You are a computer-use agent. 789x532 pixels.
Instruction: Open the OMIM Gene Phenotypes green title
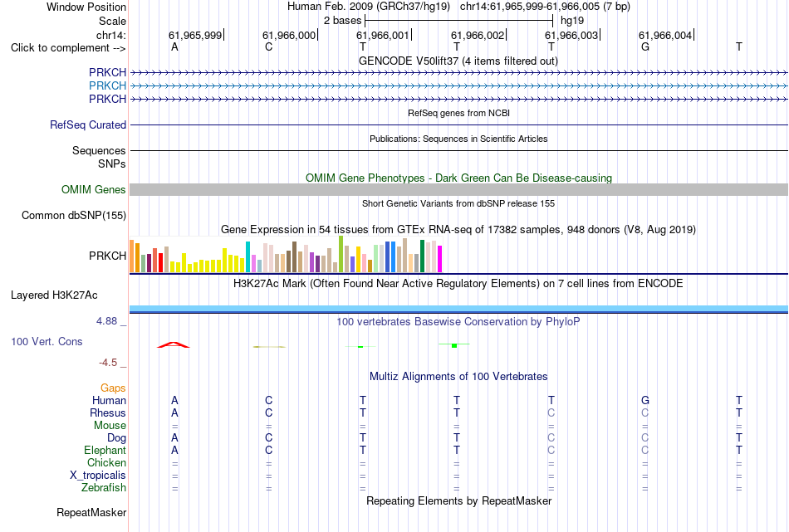[458, 178]
